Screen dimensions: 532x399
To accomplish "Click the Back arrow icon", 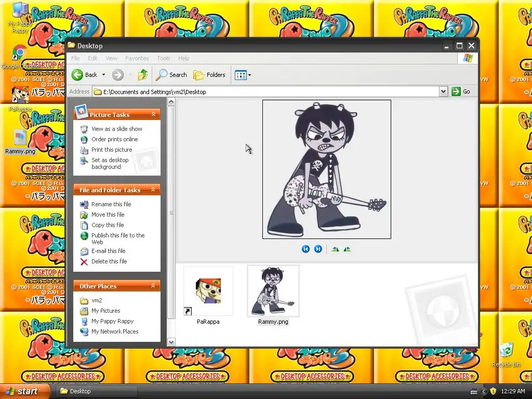I will (x=77, y=75).
